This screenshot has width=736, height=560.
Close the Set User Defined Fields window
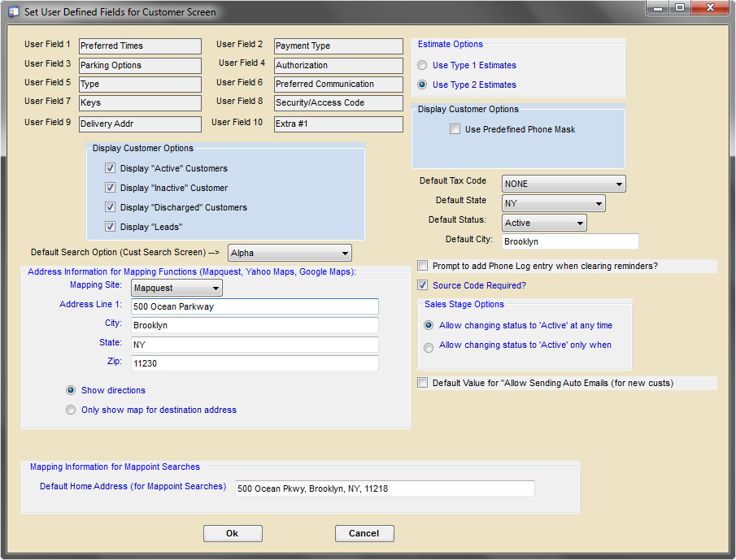pyautogui.click(x=710, y=8)
